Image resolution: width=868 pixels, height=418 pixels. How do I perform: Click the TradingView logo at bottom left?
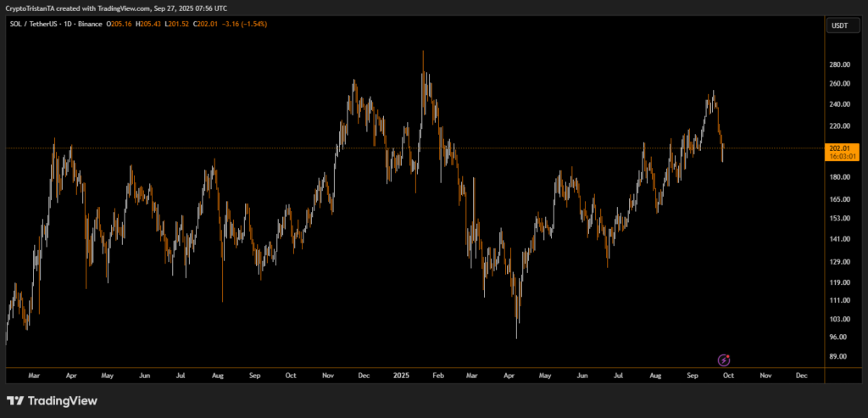[53, 401]
